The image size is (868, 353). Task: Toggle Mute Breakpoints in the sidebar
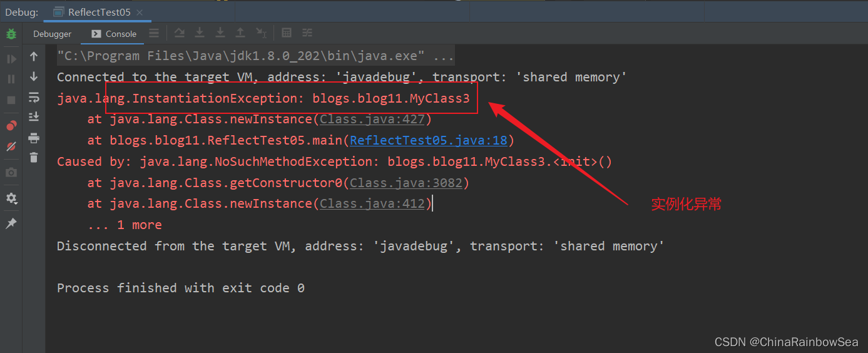[x=11, y=146]
